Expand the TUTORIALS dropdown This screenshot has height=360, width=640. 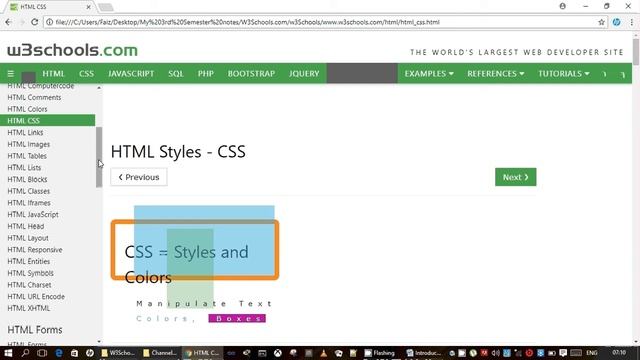click(x=564, y=74)
